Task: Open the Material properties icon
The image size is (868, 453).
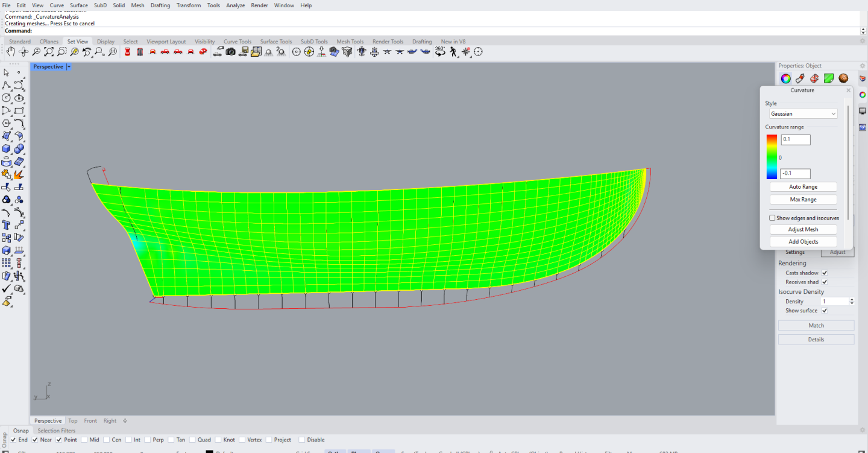Action: 843,78
